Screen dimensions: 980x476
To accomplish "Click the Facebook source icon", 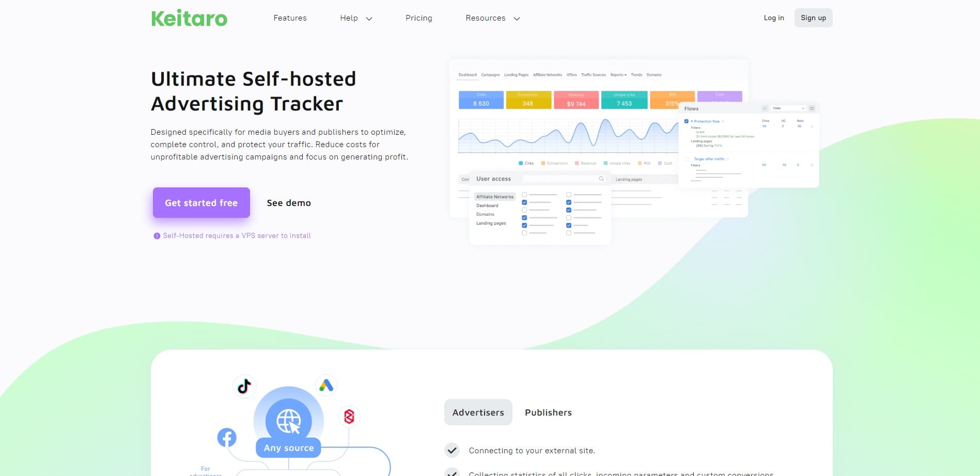I will click(227, 437).
